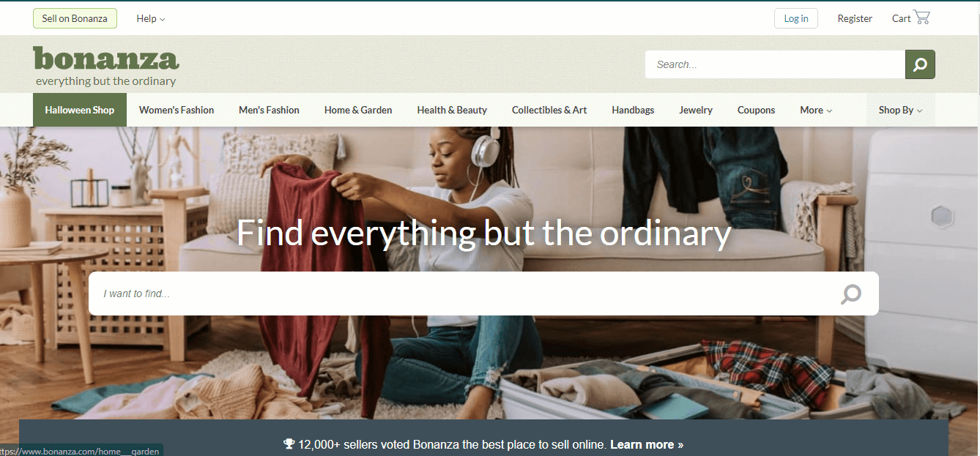
Task: Open the Register link
Action: click(x=855, y=18)
